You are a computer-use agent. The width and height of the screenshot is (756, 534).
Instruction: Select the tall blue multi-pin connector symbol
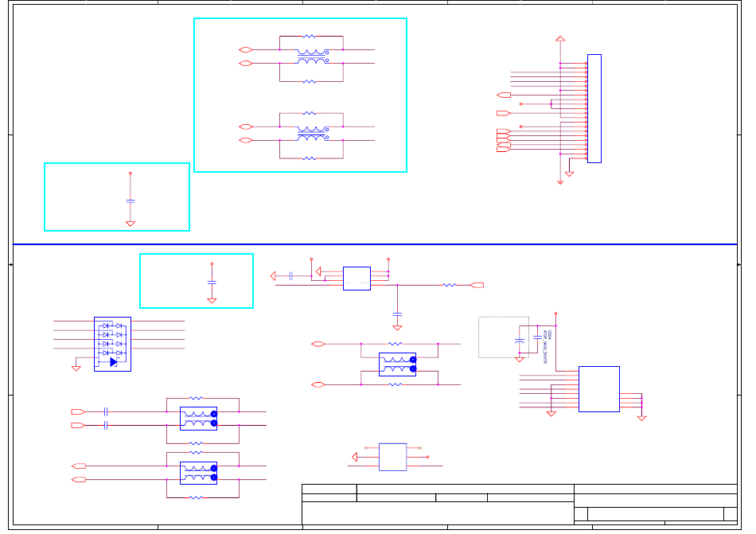pos(594,108)
